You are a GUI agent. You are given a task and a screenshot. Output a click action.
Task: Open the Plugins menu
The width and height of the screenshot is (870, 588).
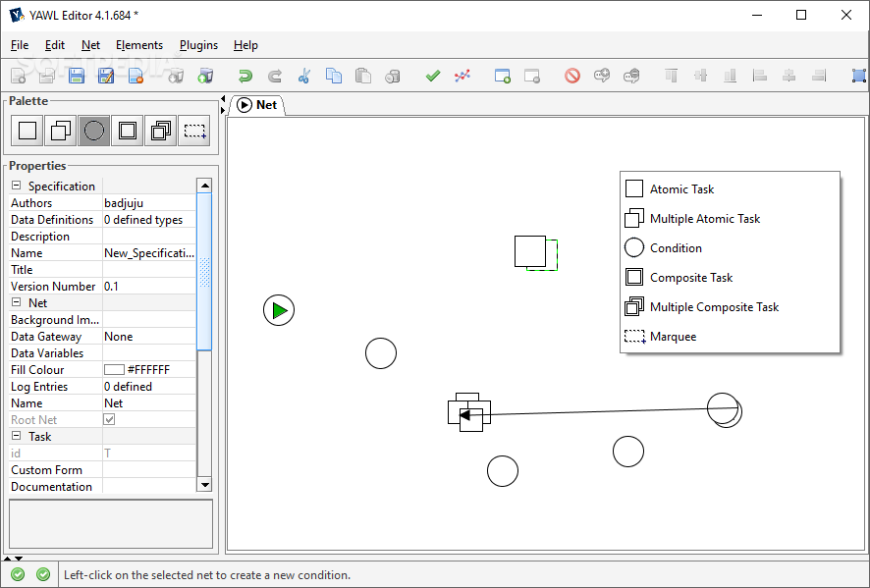click(198, 45)
